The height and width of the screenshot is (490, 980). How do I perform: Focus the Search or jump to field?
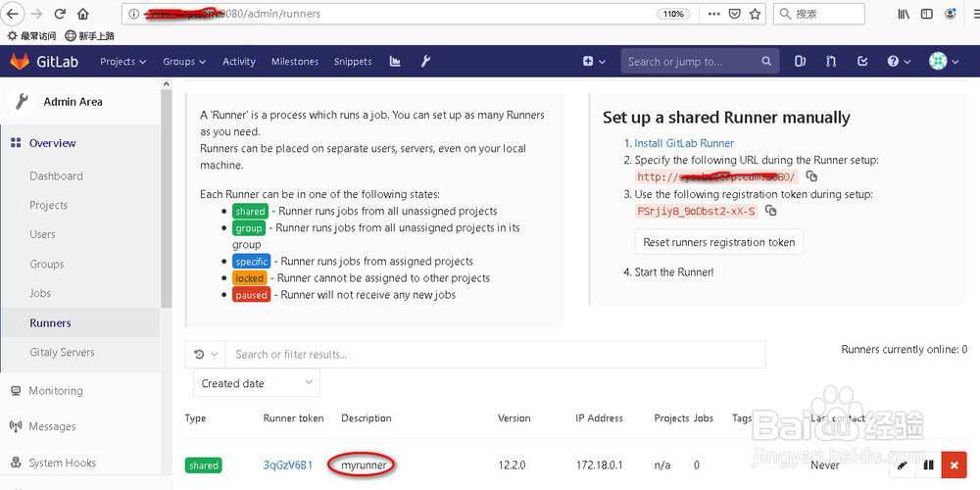coord(700,61)
